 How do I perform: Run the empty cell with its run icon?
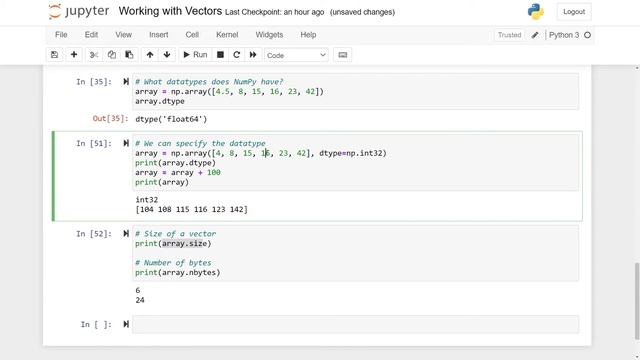tap(126, 324)
